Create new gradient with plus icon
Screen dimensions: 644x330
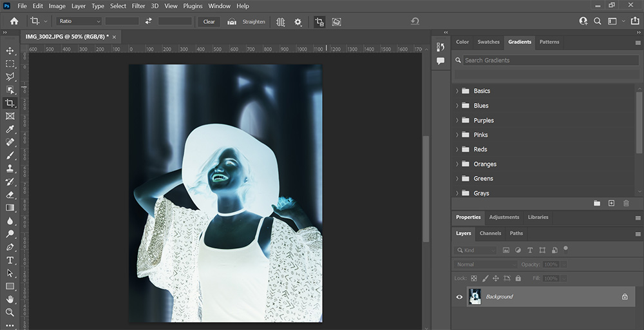[x=611, y=203]
